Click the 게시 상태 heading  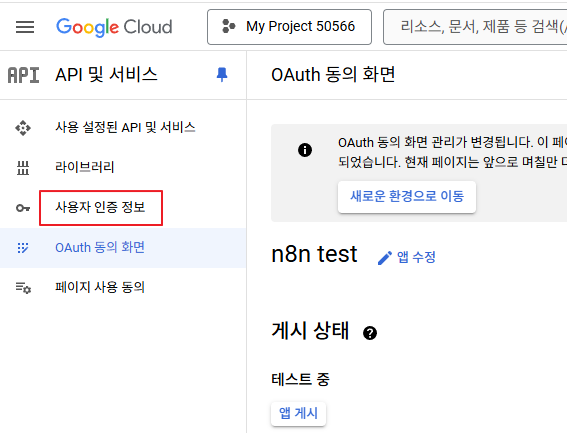pos(310,331)
